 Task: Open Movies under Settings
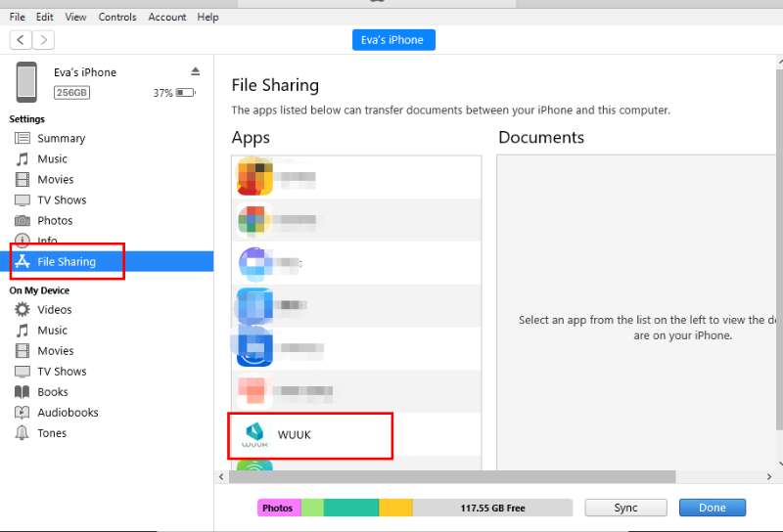tap(56, 179)
